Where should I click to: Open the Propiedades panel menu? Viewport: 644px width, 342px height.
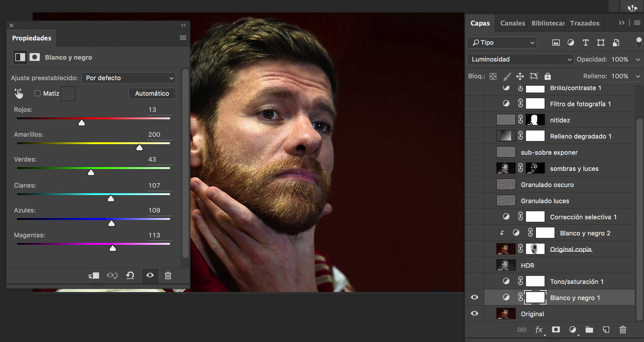183,38
